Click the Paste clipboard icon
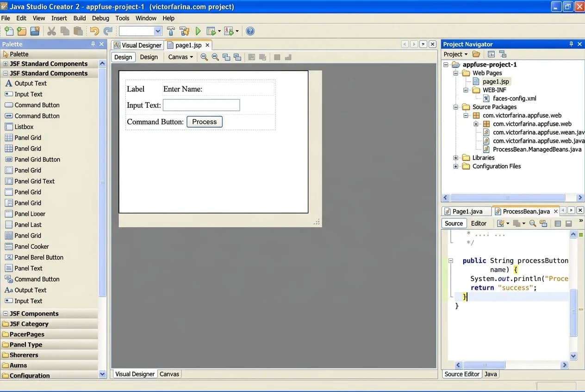 [78, 31]
